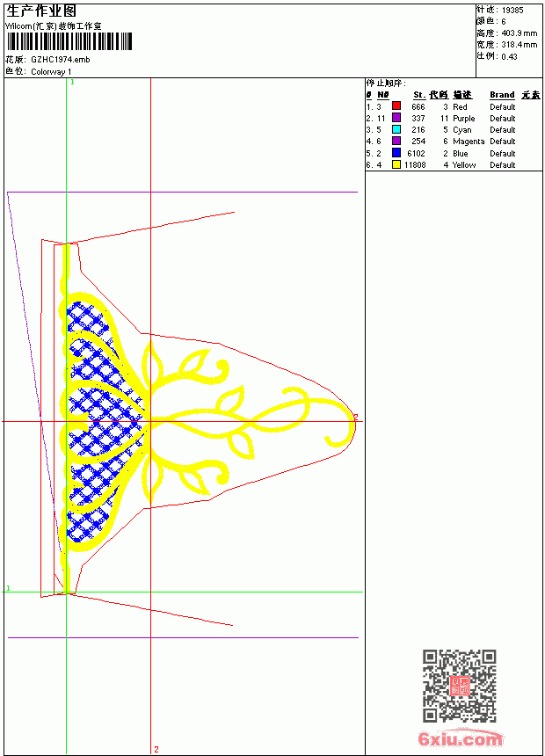Screen dimensions: 545x756
Task: Select the Yellow description text in row 6
Action: pos(464,165)
